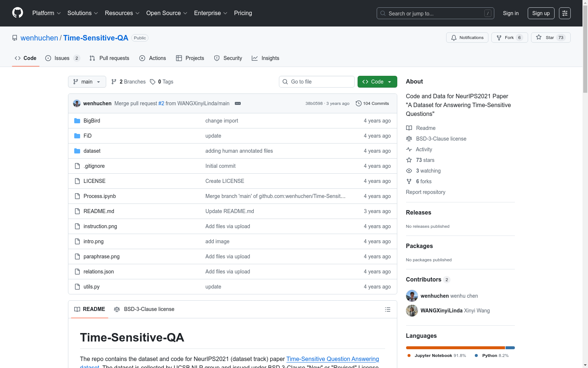Open the README outline list icon
The image size is (588, 368).
click(x=387, y=309)
